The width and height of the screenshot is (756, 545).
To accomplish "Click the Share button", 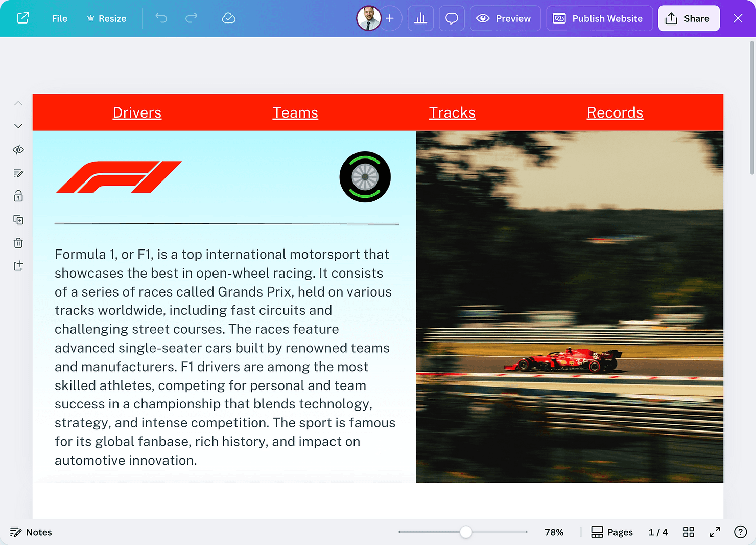I will 689,18.
